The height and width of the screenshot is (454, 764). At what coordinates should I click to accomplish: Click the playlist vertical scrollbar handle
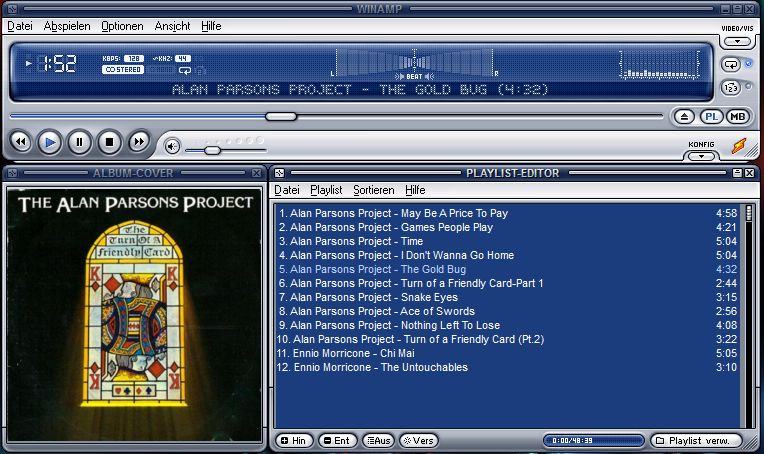click(x=749, y=213)
